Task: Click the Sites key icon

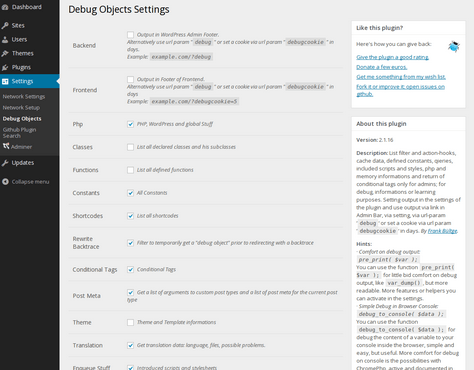Action: click(5, 25)
